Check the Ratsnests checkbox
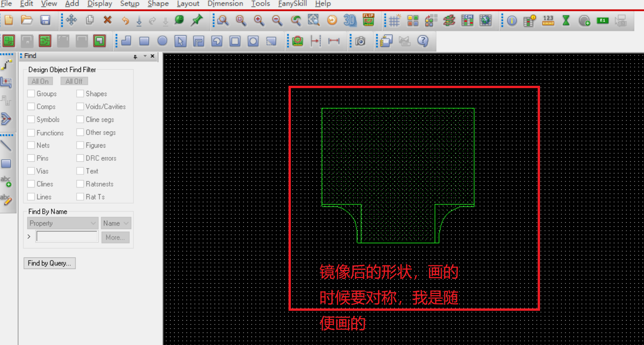This screenshot has height=345, width=644. pos(80,184)
